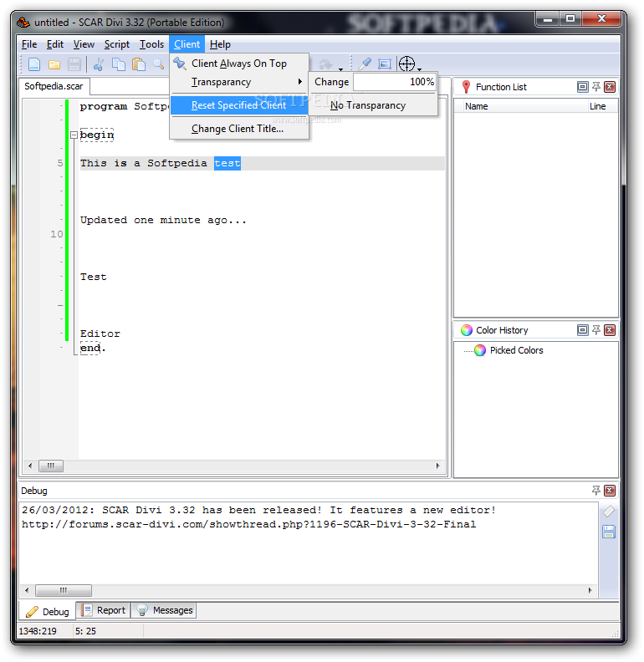
Task: Click the "Updated one minute ago..." line
Action: (x=163, y=220)
